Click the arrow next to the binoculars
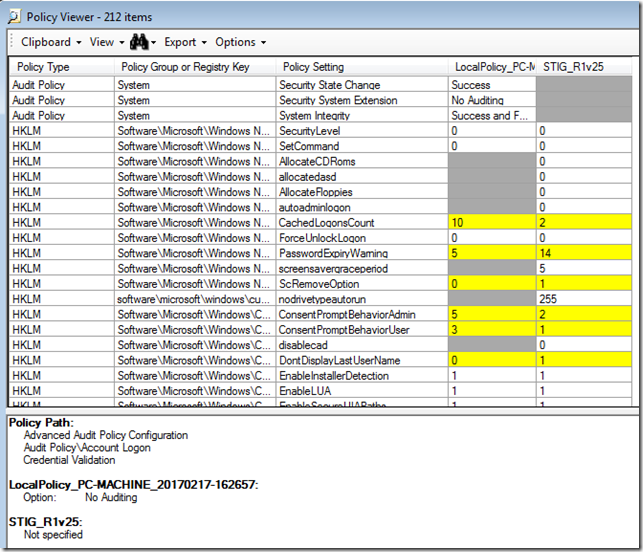Image resolution: width=643 pixels, height=552 pixels. 153,42
